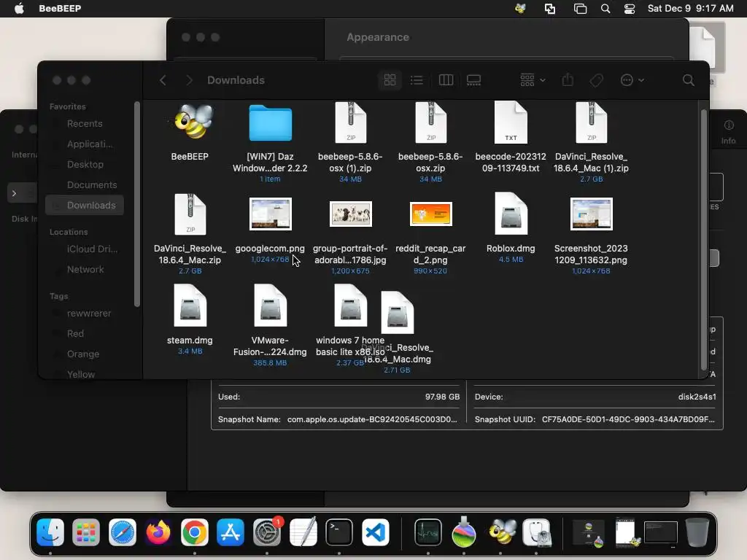This screenshot has width=747, height=560.
Task: Click the Edit Tags toolbar icon
Action: click(596, 80)
